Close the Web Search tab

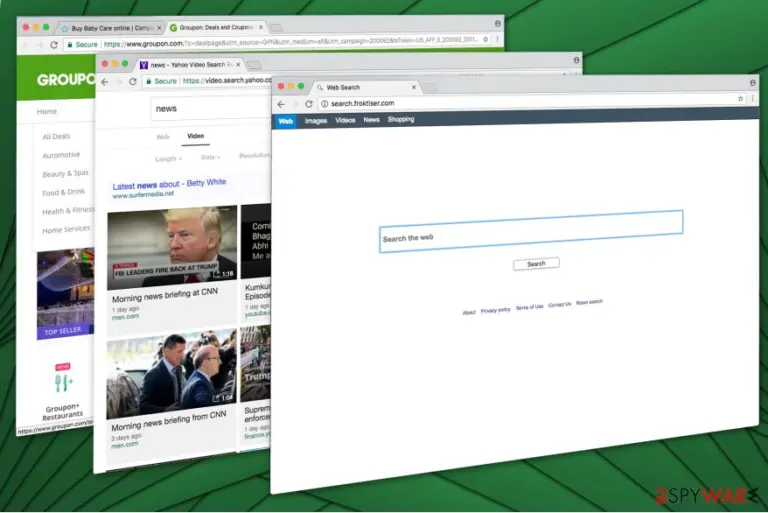pyautogui.click(x=414, y=87)
